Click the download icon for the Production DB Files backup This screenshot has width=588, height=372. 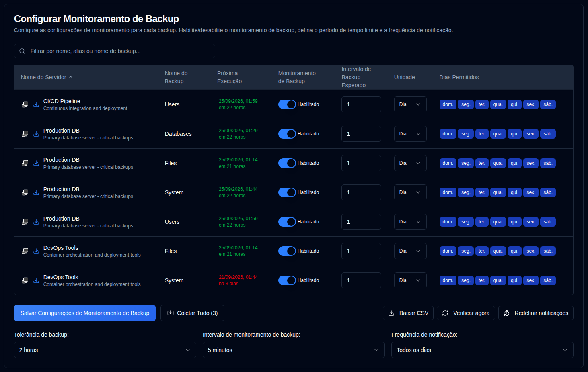[x=36, y=163]
